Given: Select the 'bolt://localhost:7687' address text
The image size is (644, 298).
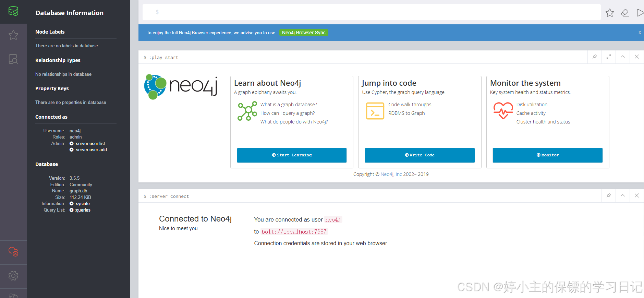Looking at the screenshot, I should click(294, 231).
